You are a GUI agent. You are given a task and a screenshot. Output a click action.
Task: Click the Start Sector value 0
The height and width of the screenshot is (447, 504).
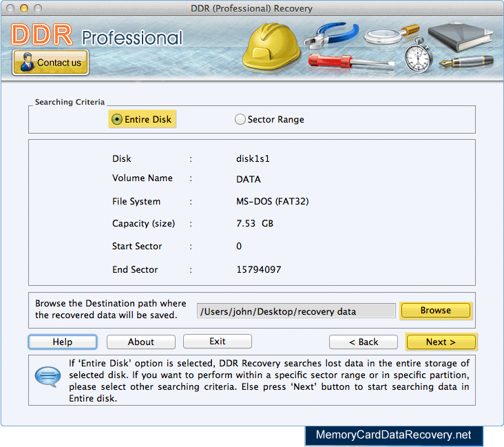(239, 247)
